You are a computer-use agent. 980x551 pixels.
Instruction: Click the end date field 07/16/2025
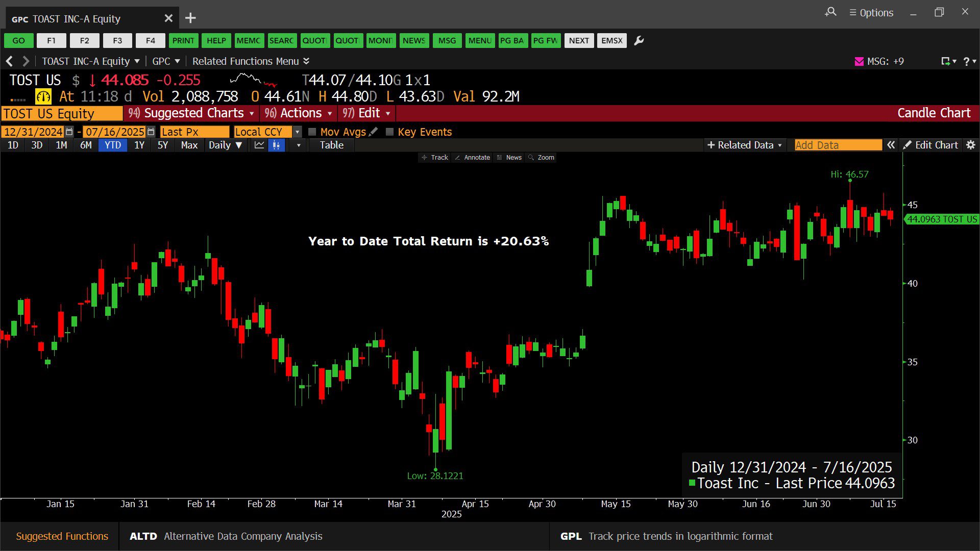pyautogui.click(x=114, y=132)
